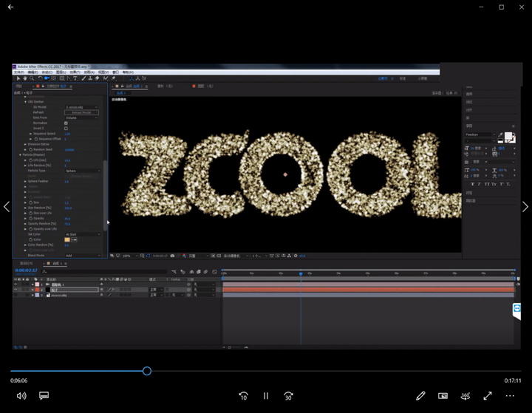This screenshot has height=413, width=532.
Task: Toggle the Opacity stopwatch keyframe icon
Action: click(x=31, y=219)
